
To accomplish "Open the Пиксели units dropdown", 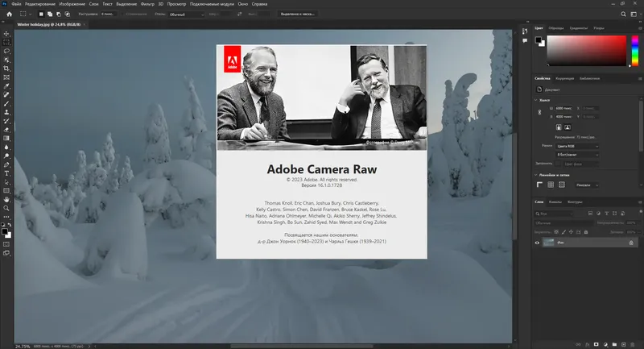I will (587, 185).
